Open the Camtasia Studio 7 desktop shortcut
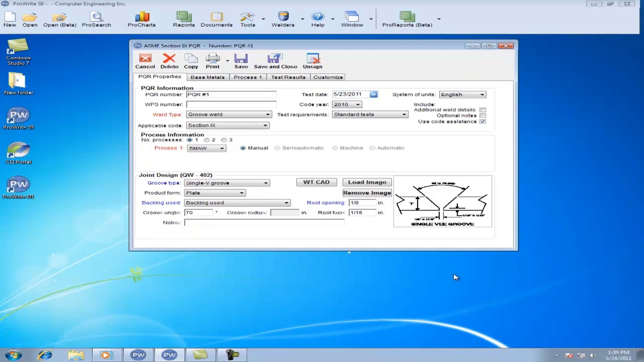The width and height of the screenshot is (644, 362). pyautogui.click(x=18, y=52)
